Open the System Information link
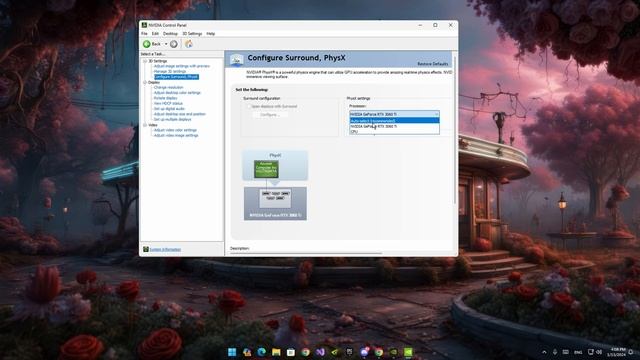 165,249
